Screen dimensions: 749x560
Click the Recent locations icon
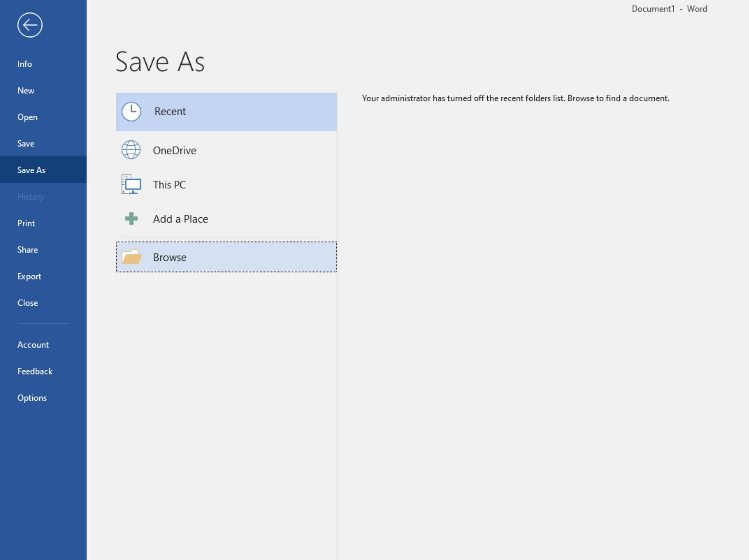point(130,111)
